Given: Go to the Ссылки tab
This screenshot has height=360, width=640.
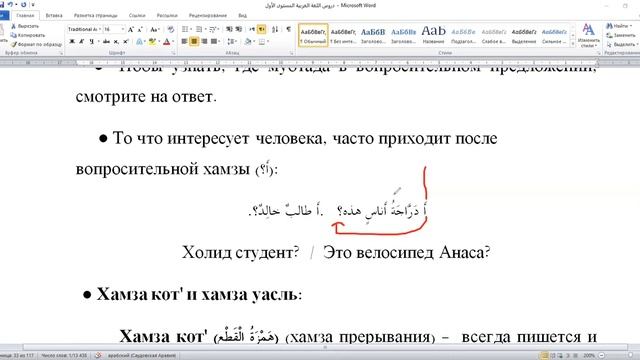Looking at the screenshot, I should pos(137,15).
